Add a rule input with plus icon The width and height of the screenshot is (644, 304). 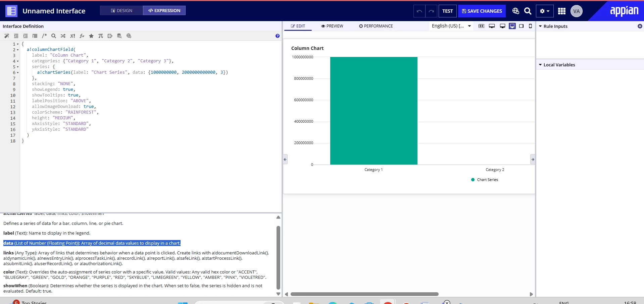[x=640, y=26]
